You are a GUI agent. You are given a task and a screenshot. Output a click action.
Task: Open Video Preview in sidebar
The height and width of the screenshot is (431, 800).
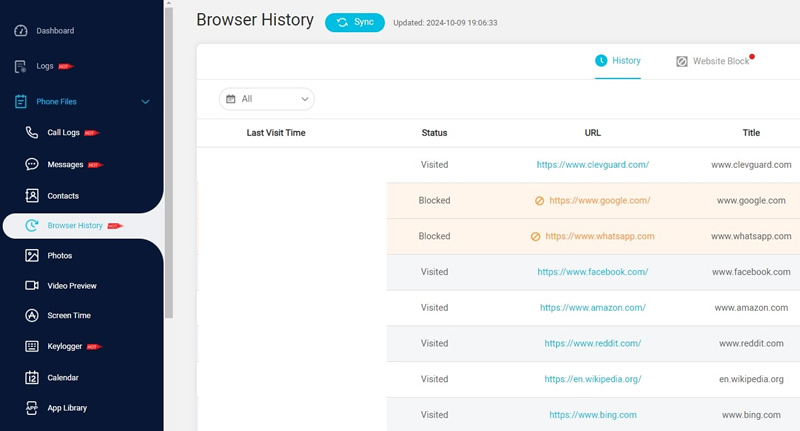tap(72, 286)
